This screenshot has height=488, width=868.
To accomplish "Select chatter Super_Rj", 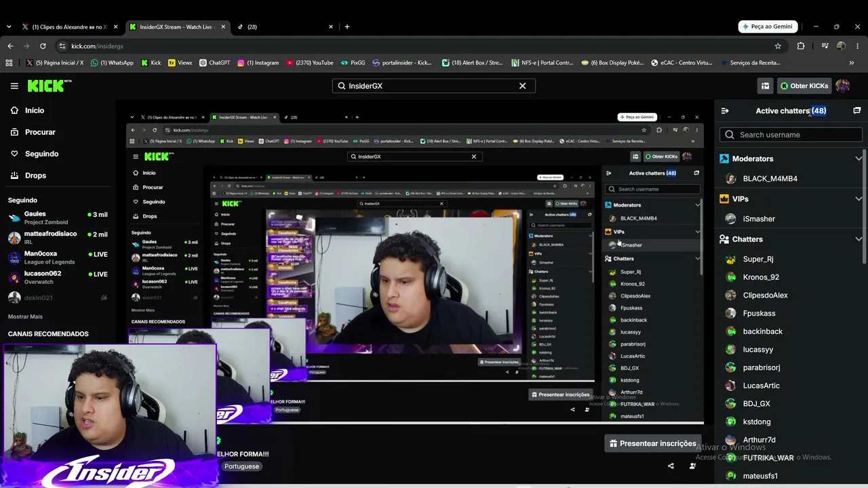I will pos(758,259).
